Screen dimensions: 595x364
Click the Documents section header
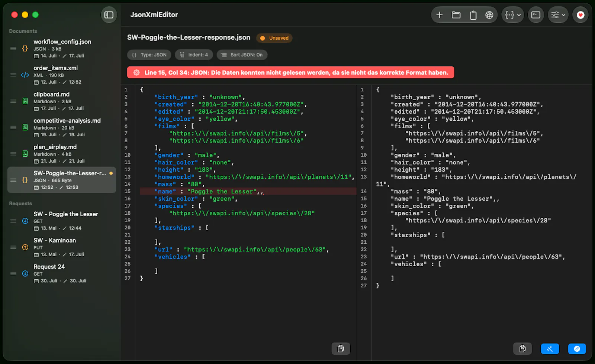click(x=23, y=31)
